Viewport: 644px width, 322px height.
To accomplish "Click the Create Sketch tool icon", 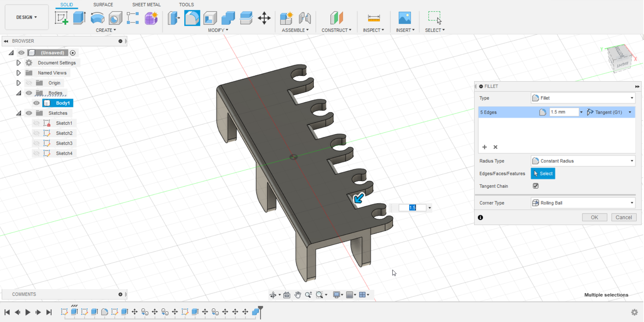I will [61, 18].
